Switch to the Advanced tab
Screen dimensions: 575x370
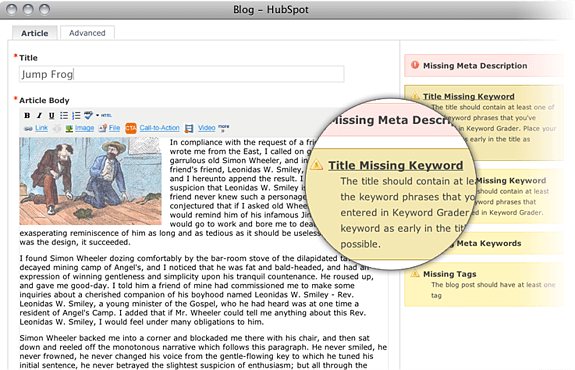87,33
